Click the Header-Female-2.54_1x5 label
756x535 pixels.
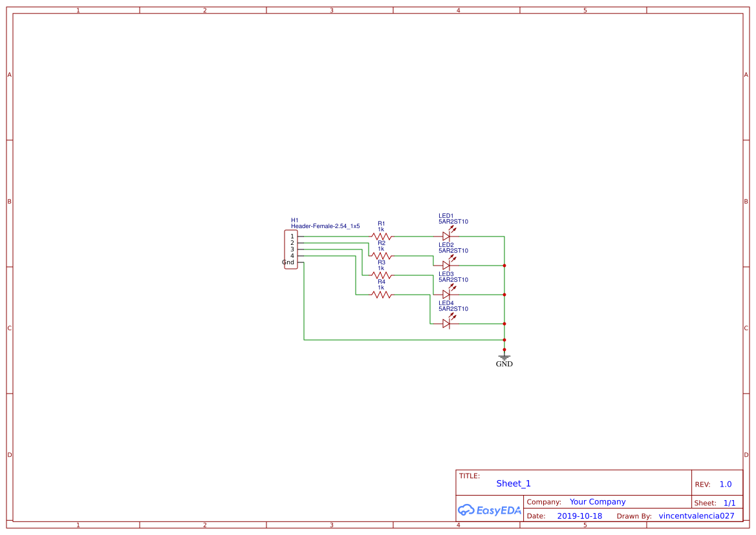pyautogui.click(x=325, y=226)
